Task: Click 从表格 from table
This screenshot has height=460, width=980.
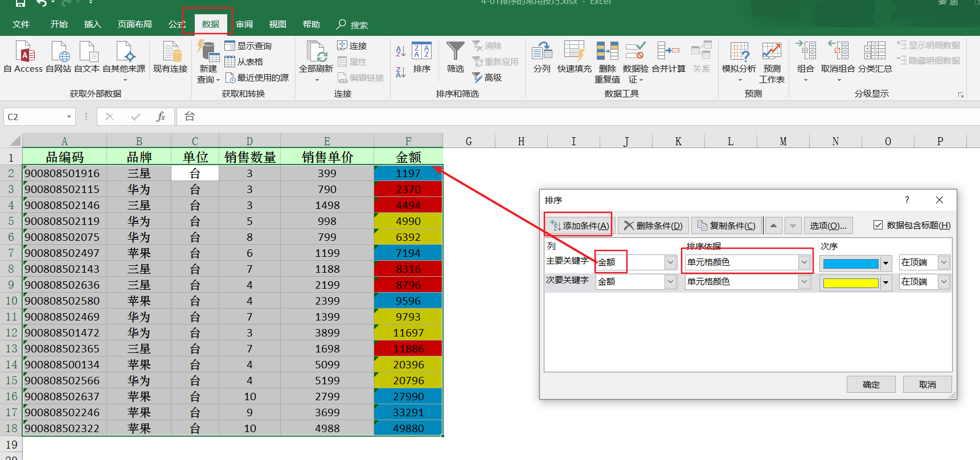Action: (x=244, y=61)
